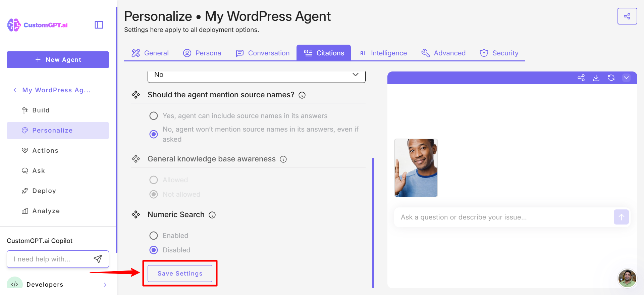Click the Developers code icon
Viewport: 644px width, 295px height.
pos(15,284)
